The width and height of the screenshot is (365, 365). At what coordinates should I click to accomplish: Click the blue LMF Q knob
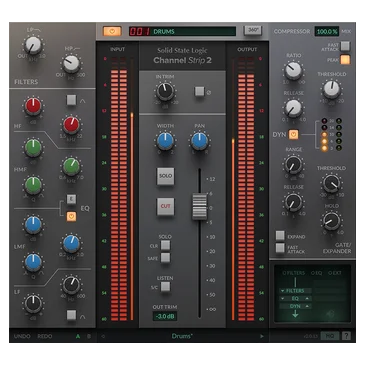click(33, 262)
